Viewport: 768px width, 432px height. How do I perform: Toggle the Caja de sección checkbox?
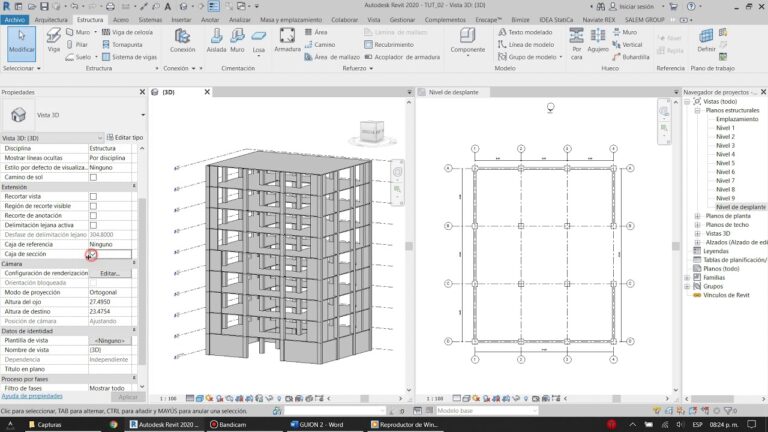pyautogui.click(x=93, y=254)
